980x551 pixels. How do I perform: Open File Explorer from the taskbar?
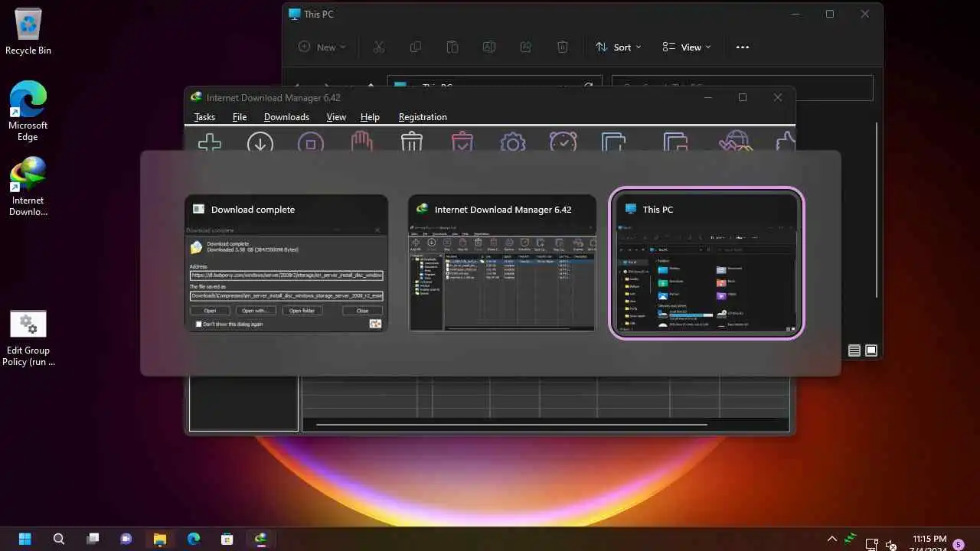[160, 539]
